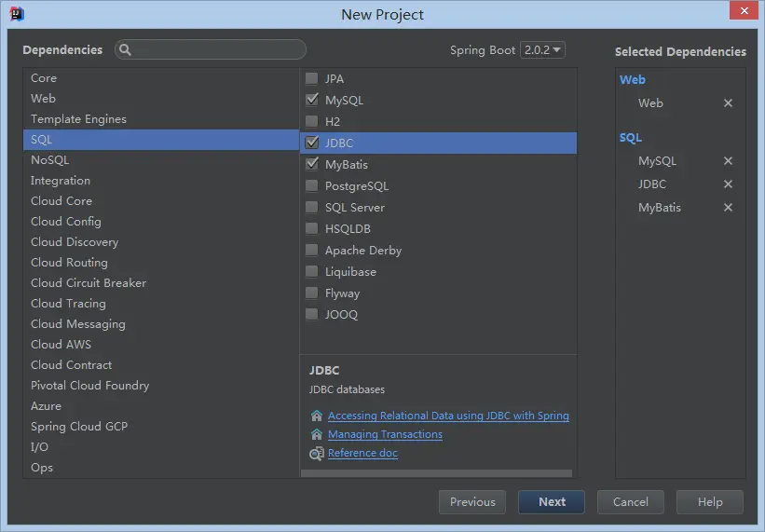Remove MyBatis from selected dependencies

coord(728,208)
